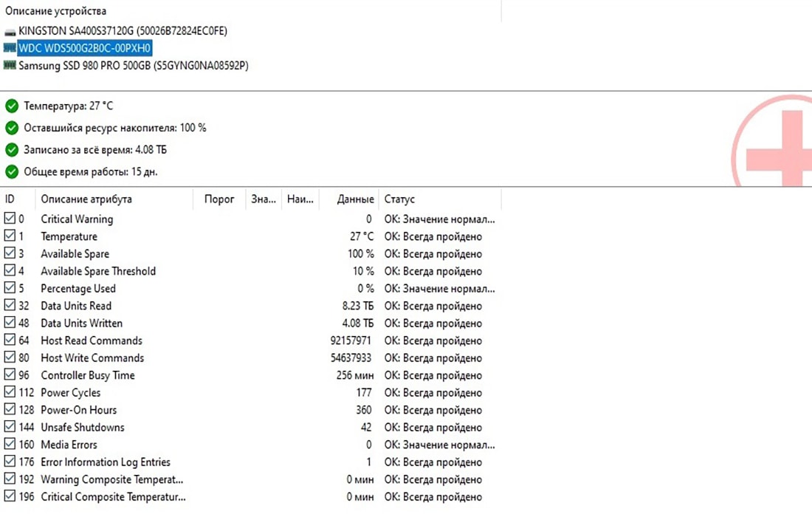Toggle the Available Spare attribute checkbox

(10, 254)
